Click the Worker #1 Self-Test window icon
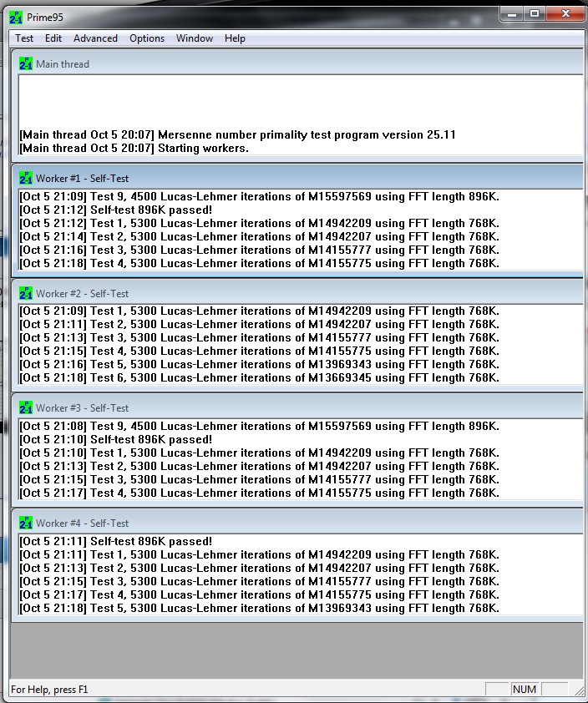The height and width of the screenshot is (703, 588). tap(26, 179)
